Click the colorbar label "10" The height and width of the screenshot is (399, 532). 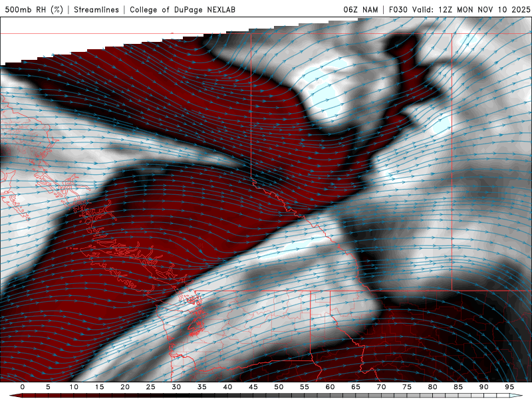click(x=74, y=387)
